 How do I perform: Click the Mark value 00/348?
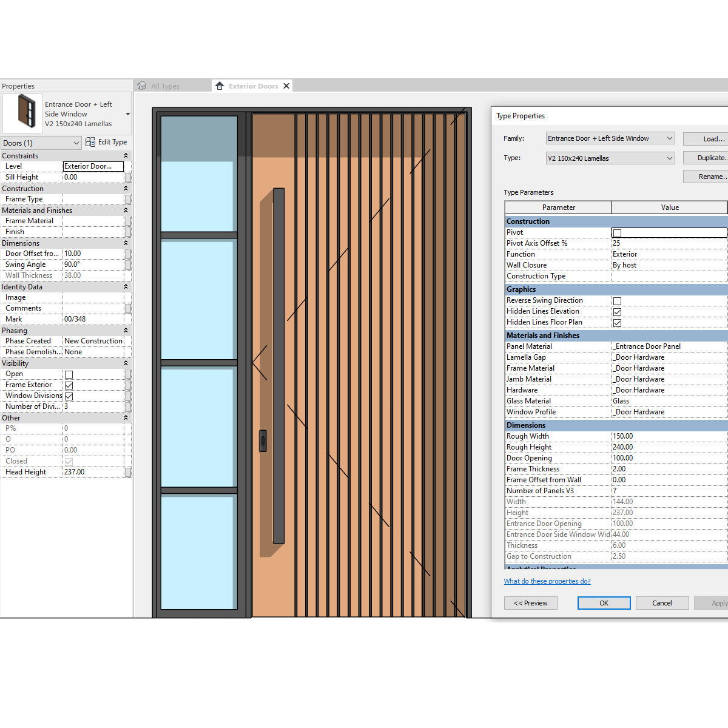(93, 319)
